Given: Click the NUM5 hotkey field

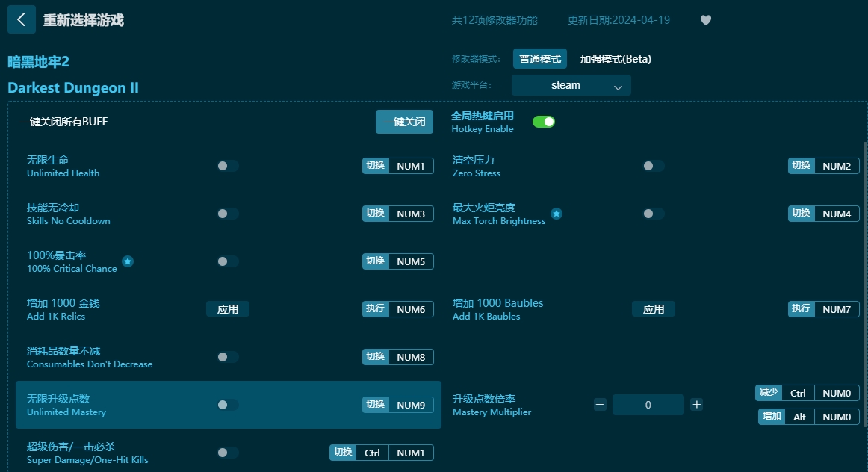Looking at the screenshot, I should (x=411, y=261).
